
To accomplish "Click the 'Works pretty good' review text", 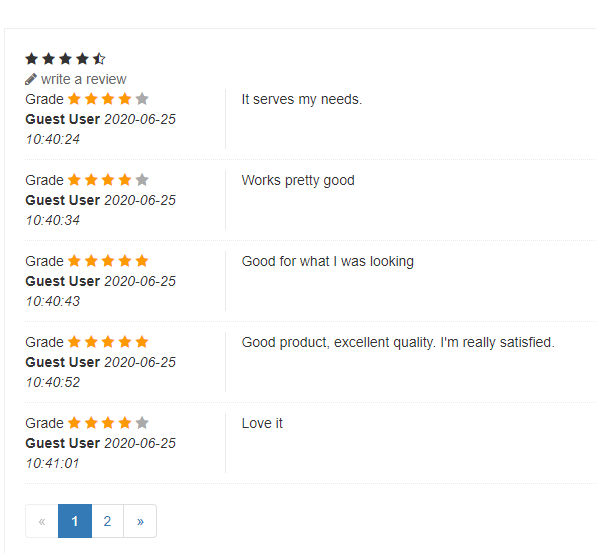I will 298,180.
